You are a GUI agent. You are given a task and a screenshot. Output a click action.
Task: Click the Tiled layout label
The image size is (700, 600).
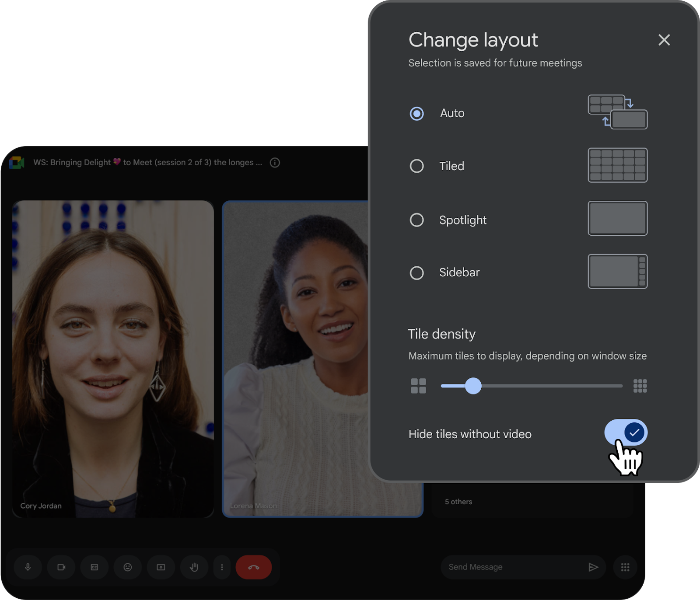pyautogui.click(x=451, y=166)
